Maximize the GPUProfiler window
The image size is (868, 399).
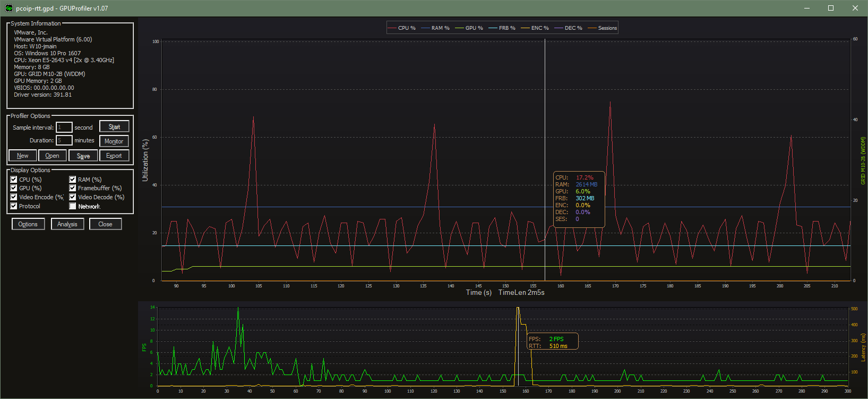pos(831,8)
